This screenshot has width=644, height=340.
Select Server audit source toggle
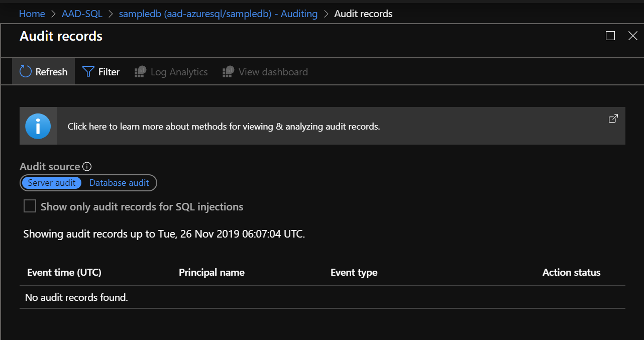52,183
